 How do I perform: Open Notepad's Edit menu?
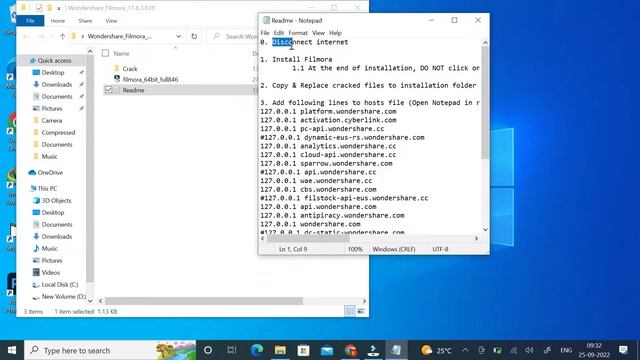[x=279, y=33]
